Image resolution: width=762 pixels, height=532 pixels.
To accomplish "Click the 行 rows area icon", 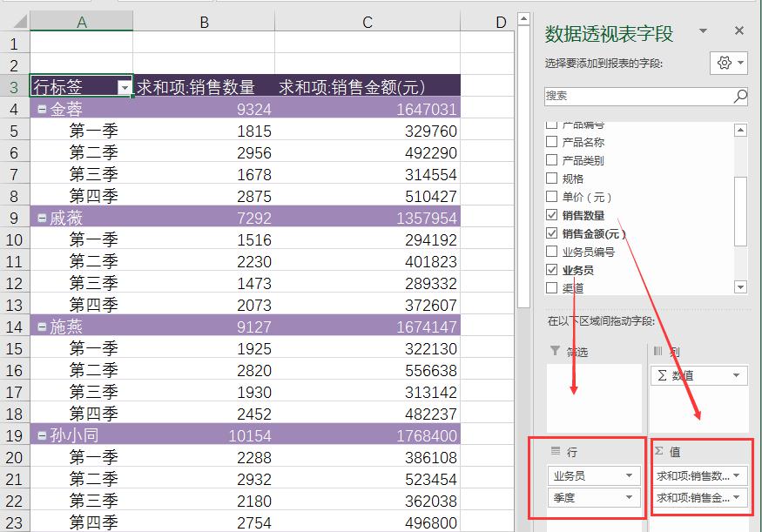I will point(556,451).
